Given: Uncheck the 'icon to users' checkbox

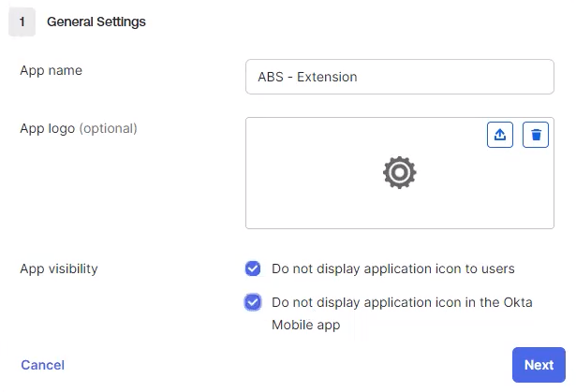Looking at the screenshot, I should [x=253, y=269].
